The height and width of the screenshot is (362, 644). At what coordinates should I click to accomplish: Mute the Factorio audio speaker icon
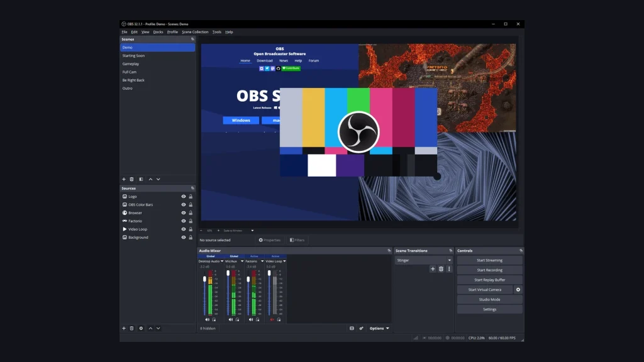[x=250, y=320]
